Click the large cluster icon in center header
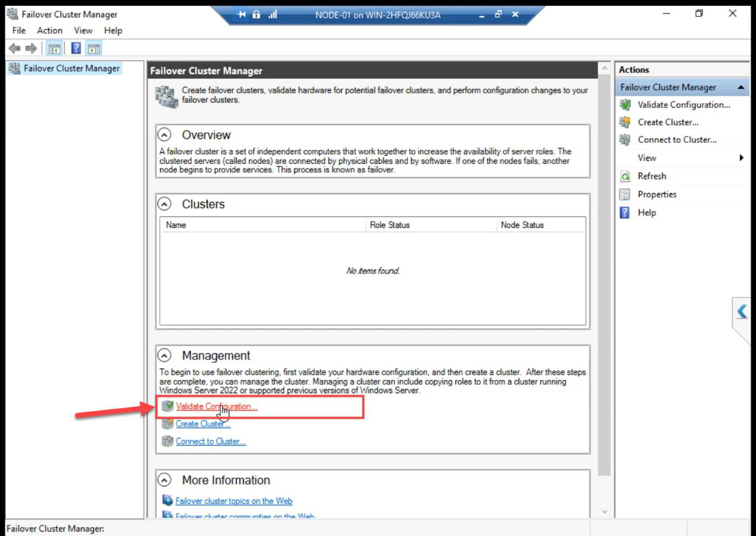 coord(167,97)
